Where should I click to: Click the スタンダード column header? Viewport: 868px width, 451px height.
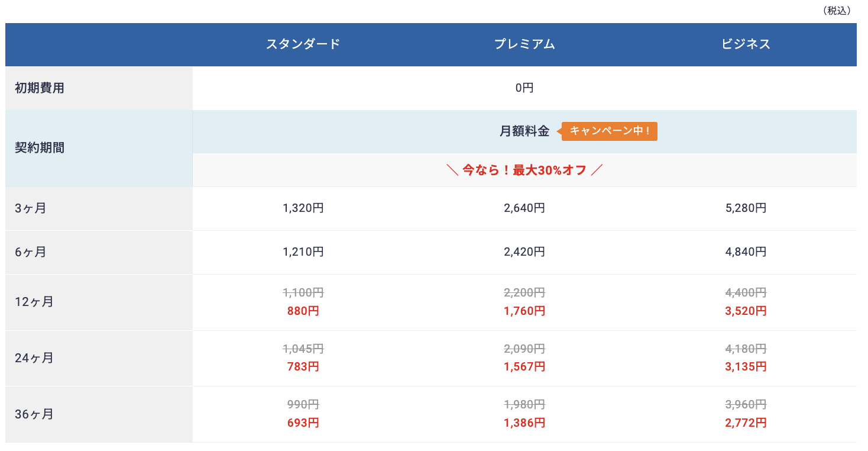tap(303, 44)
